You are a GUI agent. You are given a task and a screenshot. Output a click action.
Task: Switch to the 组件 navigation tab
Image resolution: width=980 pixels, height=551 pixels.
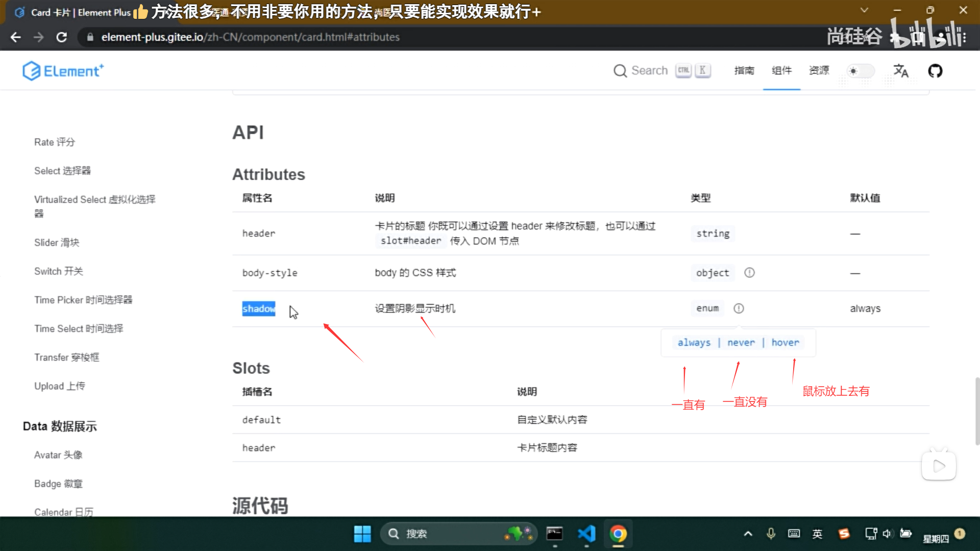781,71
